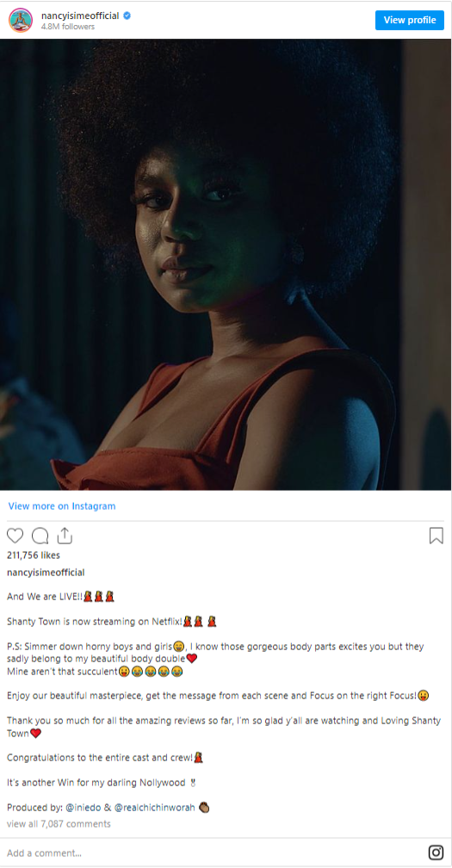Open comments via the speech bubble icon
This screenshot has height=868, width=452.
point(40,536)
